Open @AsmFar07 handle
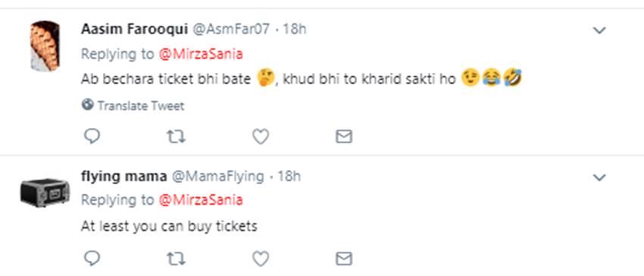Viewport: 644px width, 276px height. coord(231,30)
